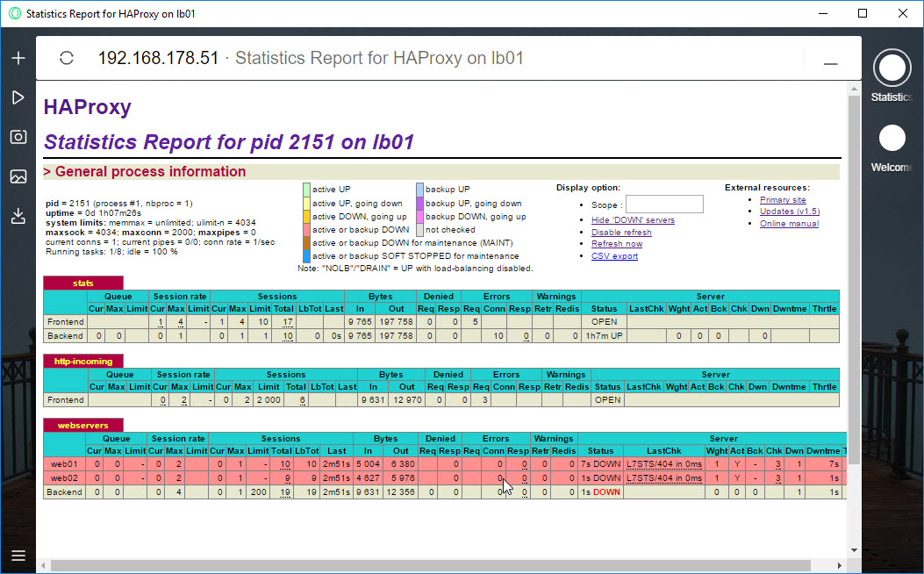Click the backup UP, going down swatch

(419, 203)
